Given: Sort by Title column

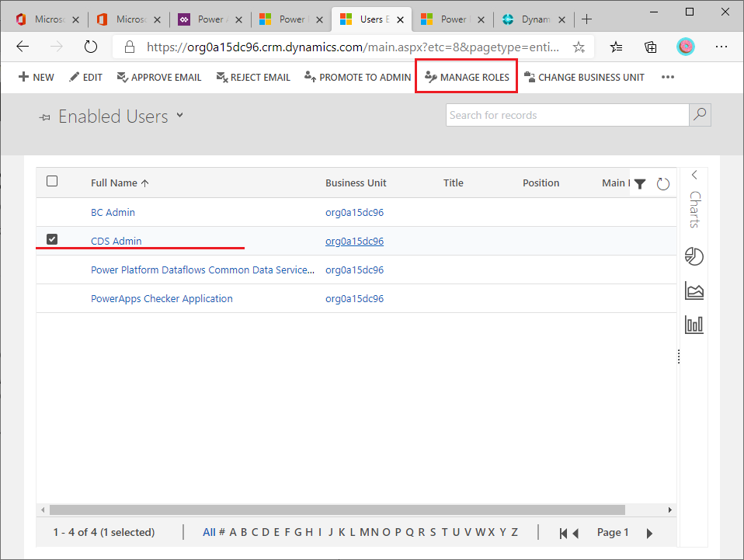Looking at the screenshot, I should click(453, 183).
